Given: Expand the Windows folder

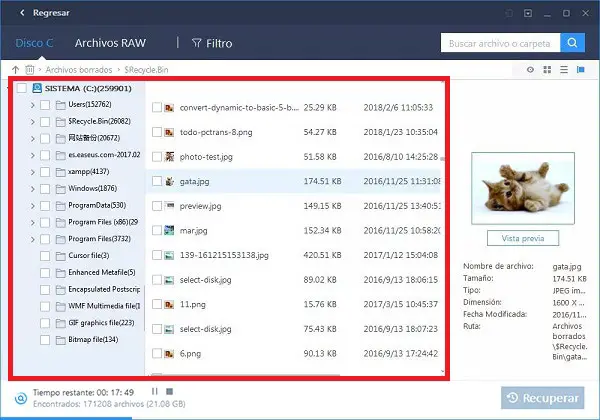Looking at the screenshot, I should (x=33, y=189).
